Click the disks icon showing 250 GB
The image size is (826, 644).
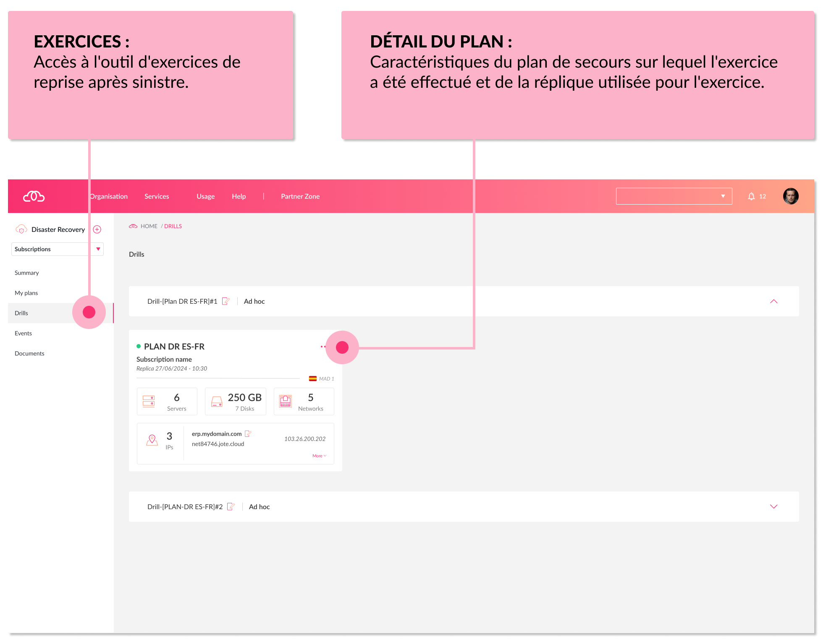tap(216, 402)
